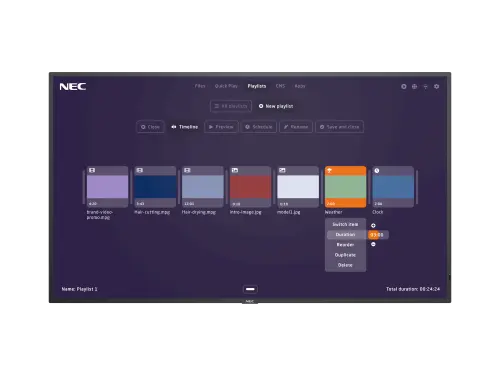Click the orange duration time field
The height and width of the screenshot is (375, 500).
[377, 235]
